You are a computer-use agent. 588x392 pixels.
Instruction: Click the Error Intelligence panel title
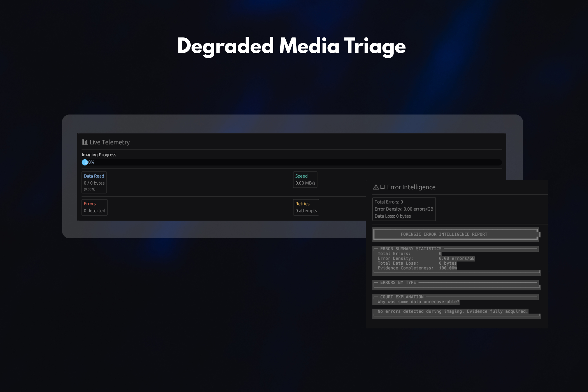[411, 187]
